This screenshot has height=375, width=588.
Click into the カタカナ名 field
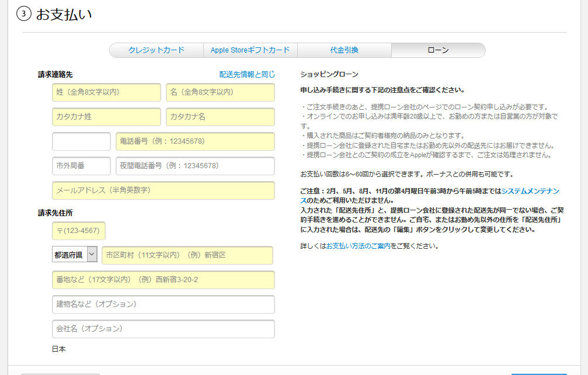click(x=221, y=117)
